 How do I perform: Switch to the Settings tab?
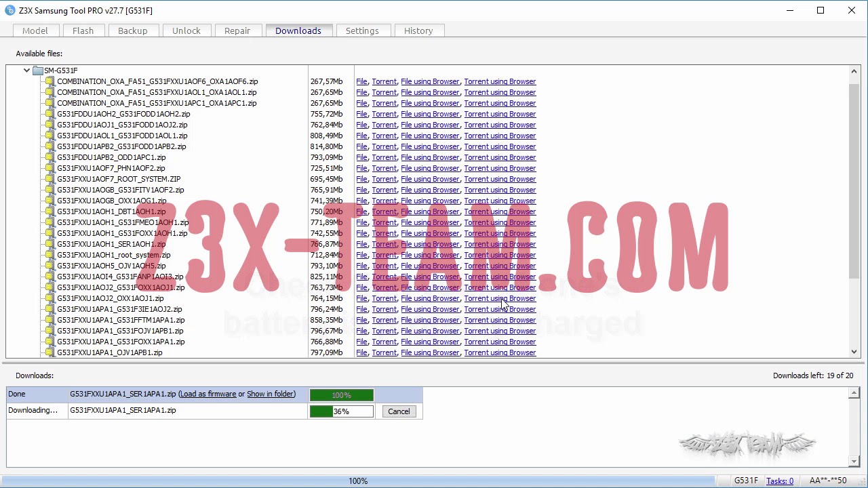pos(362,30)
